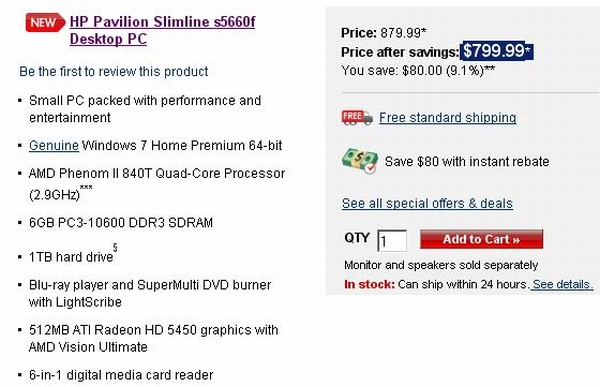The image size is (600, 387).
Task: View See all special offers & deals
Action: click(x=427, y=203)
